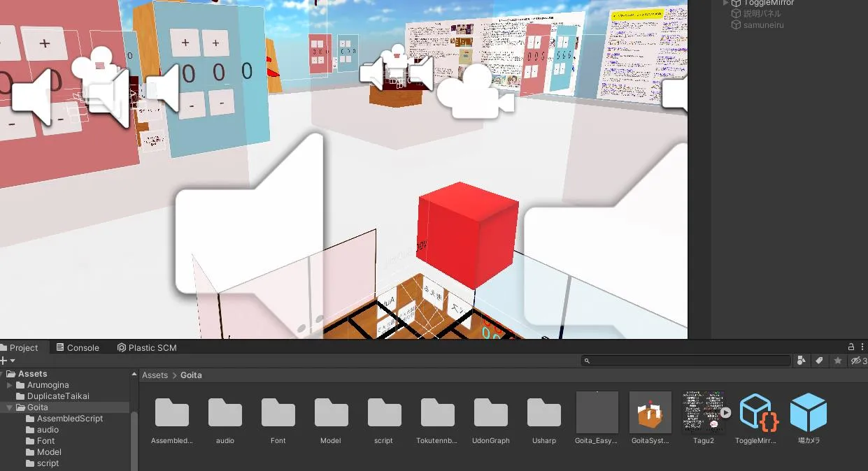Image resolution: width=868 pixels, height=471 pixels.
Task: Expand the ToggleMirror object in the Hierarchy
Action: [x=725, y=3]
